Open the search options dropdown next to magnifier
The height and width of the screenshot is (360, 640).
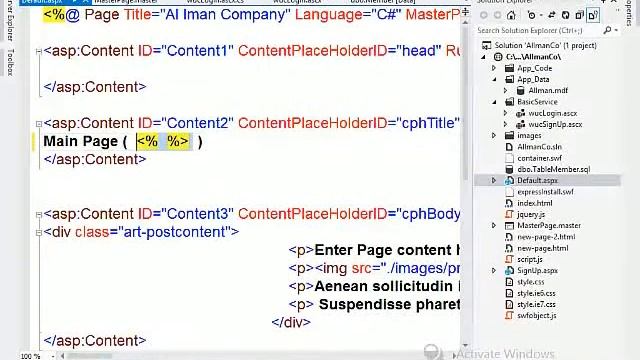616,31
